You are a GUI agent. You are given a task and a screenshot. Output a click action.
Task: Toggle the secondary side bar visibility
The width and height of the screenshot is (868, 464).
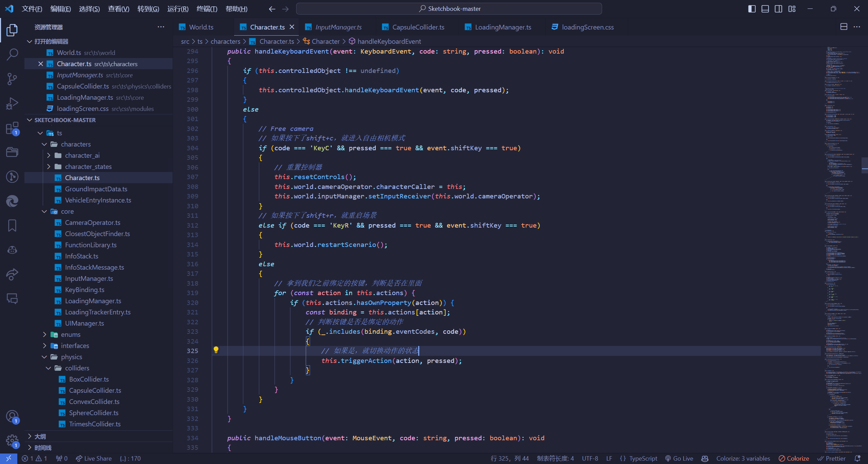point(778,9)
